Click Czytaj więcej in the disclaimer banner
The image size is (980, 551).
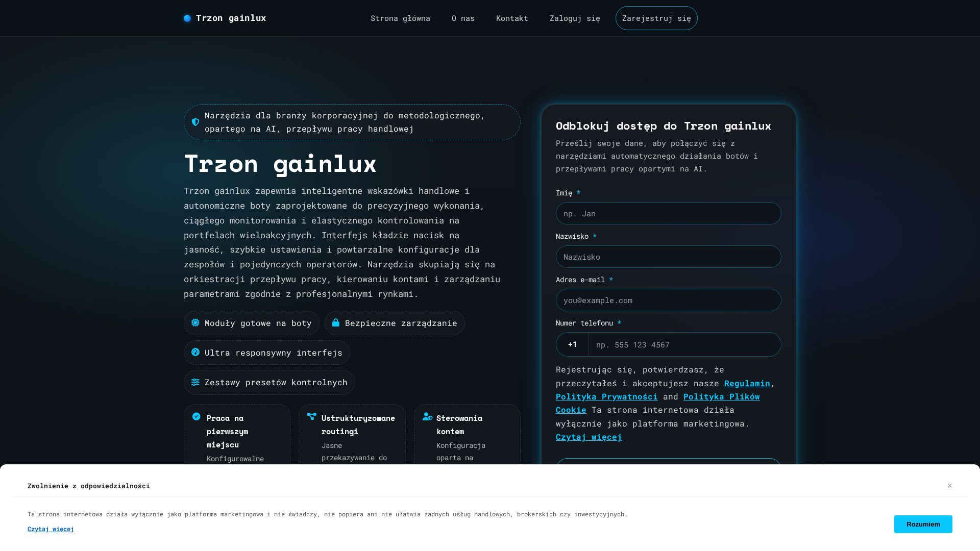coord(51,529)
